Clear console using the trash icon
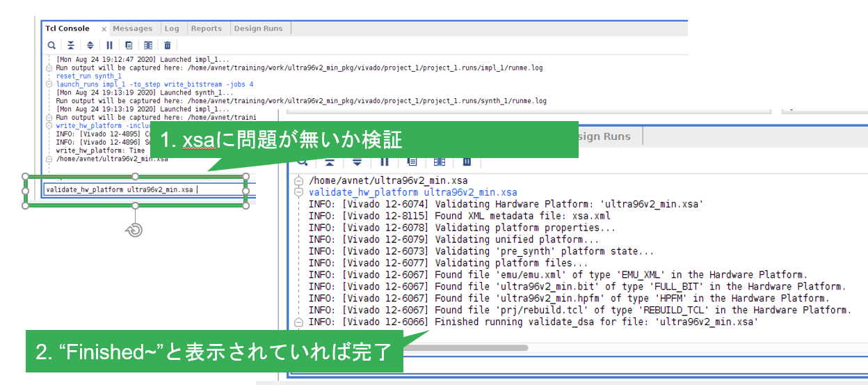Image resolution: width=868 pixels, height=385 pixels. 167,45
